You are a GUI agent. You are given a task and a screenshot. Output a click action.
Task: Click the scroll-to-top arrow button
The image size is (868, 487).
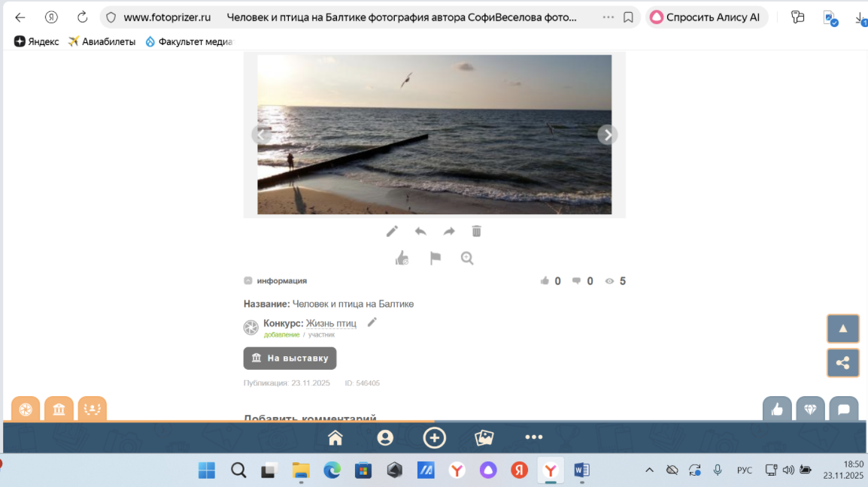pyautogui.click(x=842, y=328)
